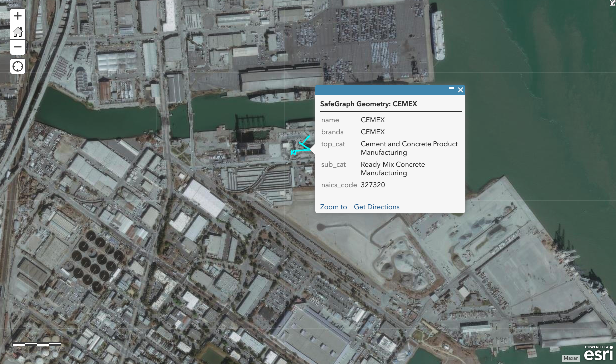Click the Maxar imagery attribution badge
The width and height of the screenshot is (616, 364).
[571, 358]
